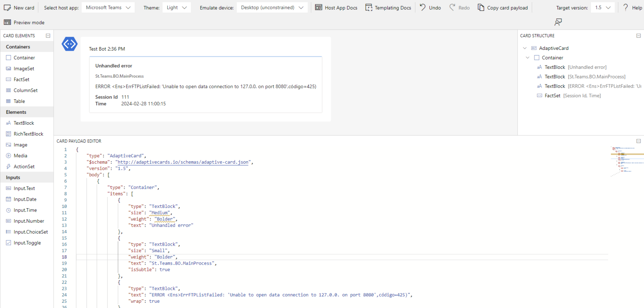Screen dimensions: 644x308
Task: Collapse the Card Elements panel
Action: tap(48, 36)
